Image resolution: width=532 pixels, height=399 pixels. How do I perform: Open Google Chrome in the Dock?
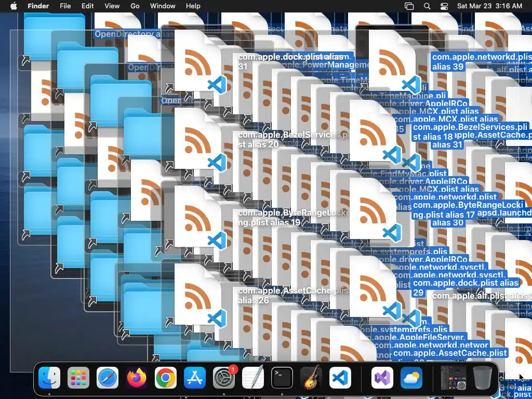(166, 378)
